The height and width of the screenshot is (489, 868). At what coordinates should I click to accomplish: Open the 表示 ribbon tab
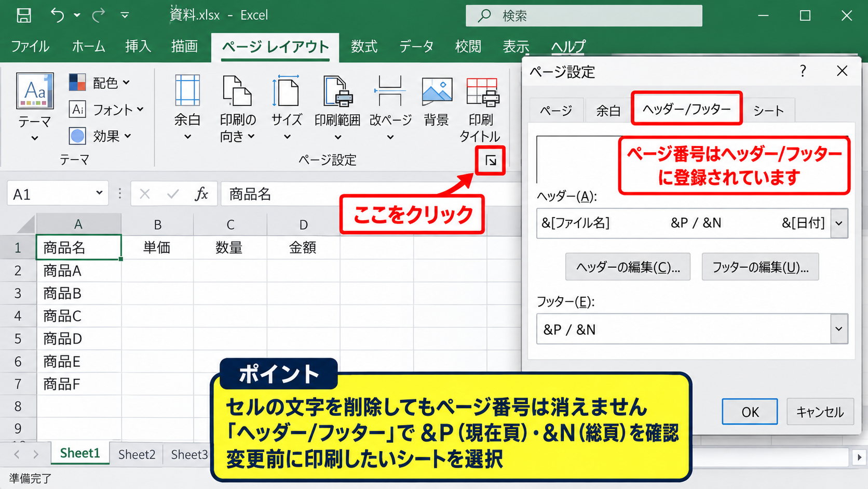click(516, 47)
